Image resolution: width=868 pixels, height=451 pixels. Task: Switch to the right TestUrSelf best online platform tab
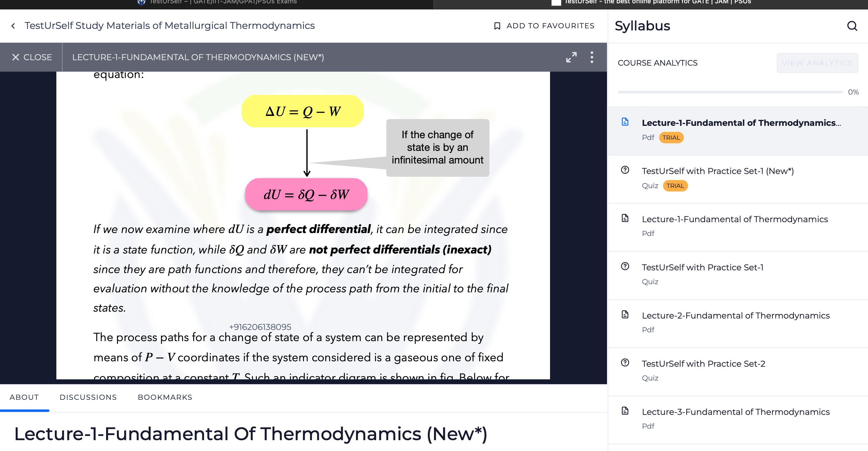click(650, 3)
